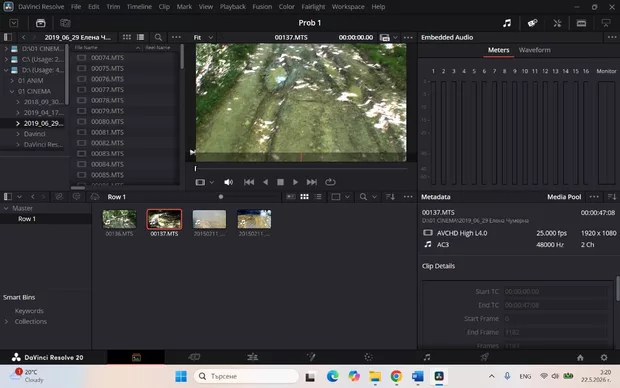Open the media pool sort menu
The image size is (620, 388).
coord(390,197)
